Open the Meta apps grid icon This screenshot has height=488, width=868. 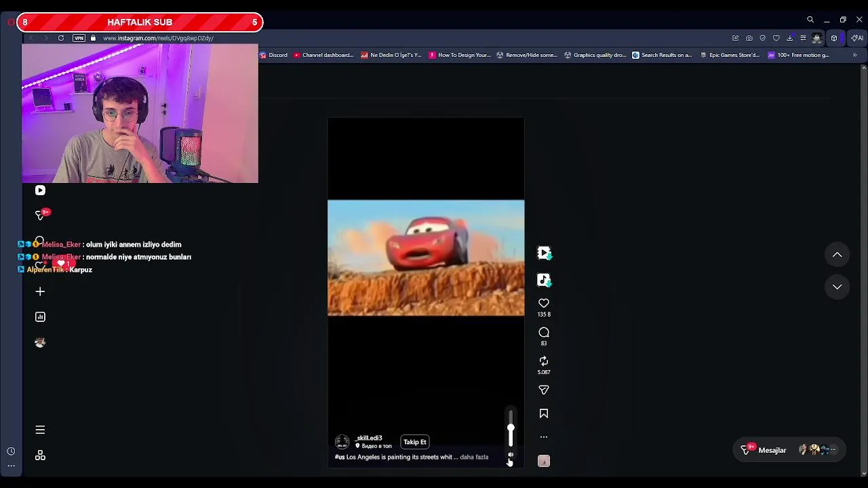tap(40, 455)
